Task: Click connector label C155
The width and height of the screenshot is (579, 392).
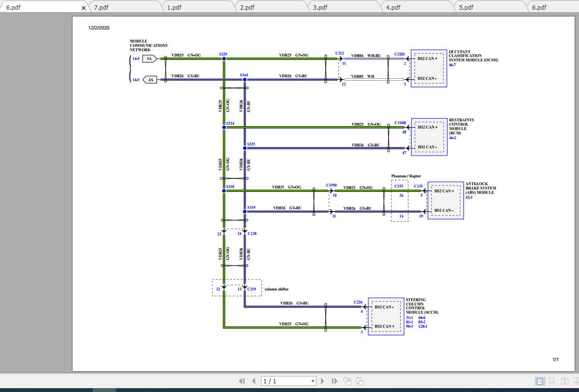Action: (399, 186)
